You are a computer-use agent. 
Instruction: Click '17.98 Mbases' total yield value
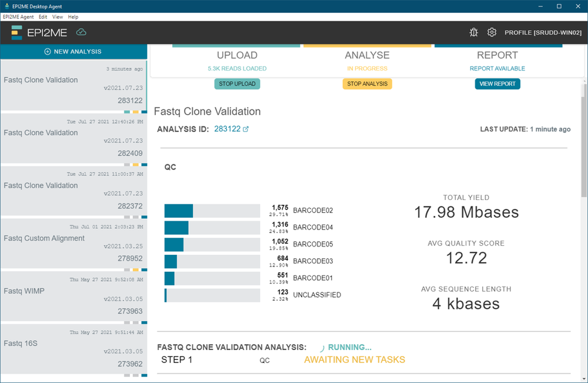click(x=466, y=212)
